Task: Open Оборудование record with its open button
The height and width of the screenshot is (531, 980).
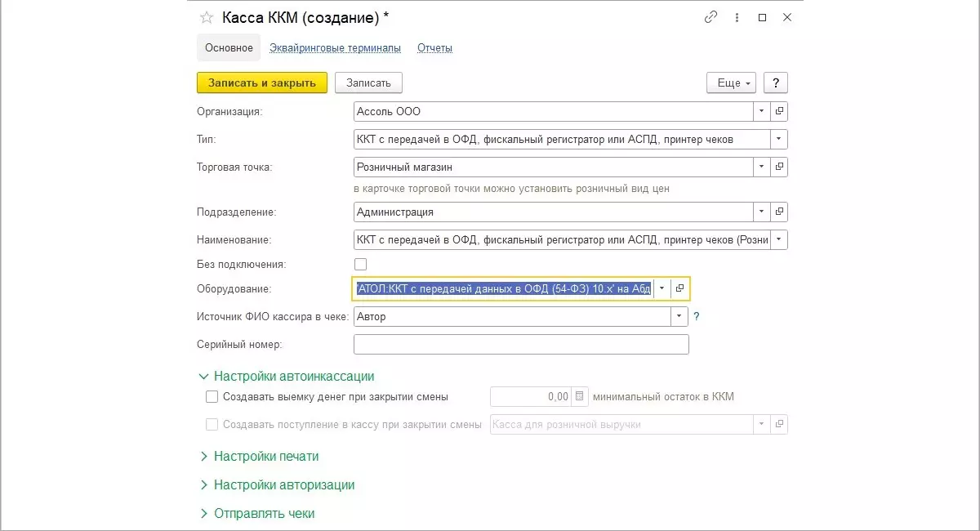Action: click(680, 288)
